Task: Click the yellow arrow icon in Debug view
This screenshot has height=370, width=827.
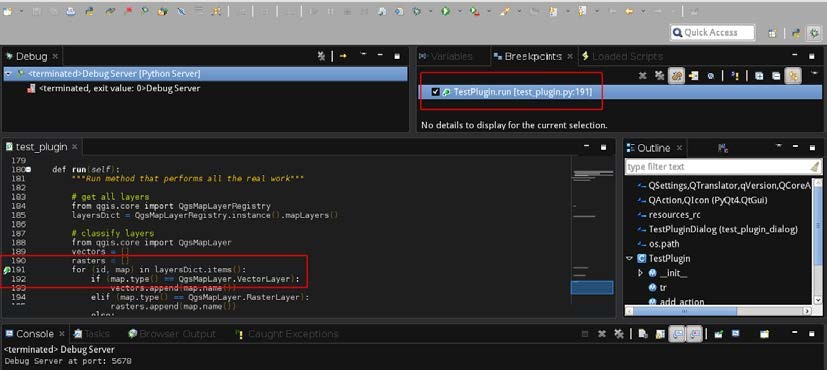Action: 343,56
